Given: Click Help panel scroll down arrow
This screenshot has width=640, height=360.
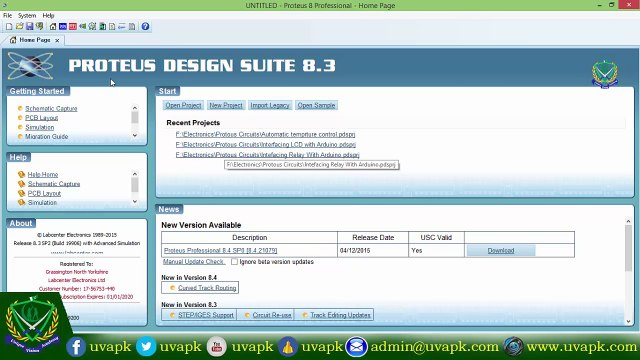Looking at the screenshot, I should [135, 201].
